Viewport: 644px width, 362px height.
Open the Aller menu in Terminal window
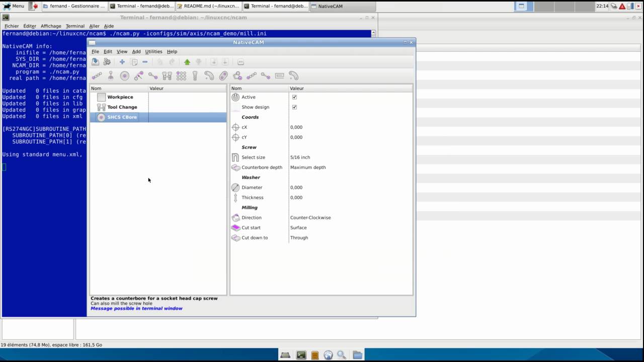[94, 26]
